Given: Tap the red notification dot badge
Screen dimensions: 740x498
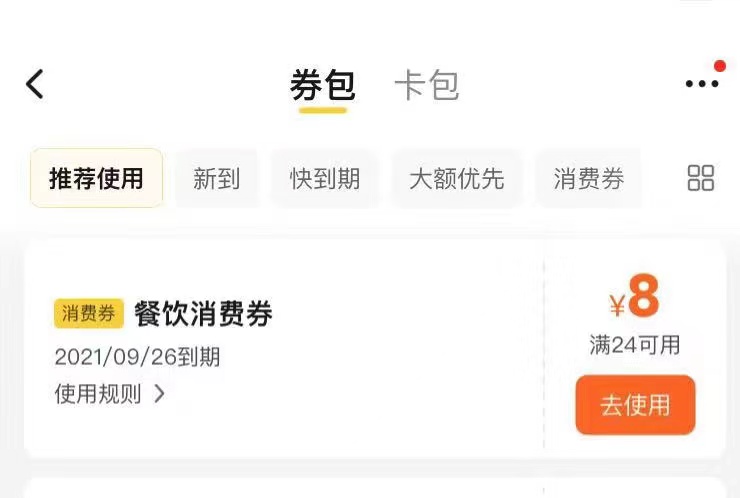Looking at the screenshot, I should point(720,66).
